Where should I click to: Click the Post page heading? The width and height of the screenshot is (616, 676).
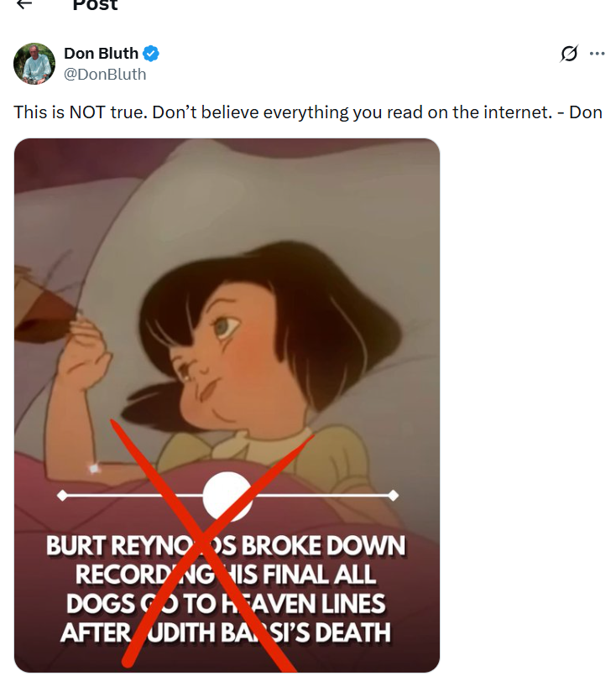coord(95,5)
